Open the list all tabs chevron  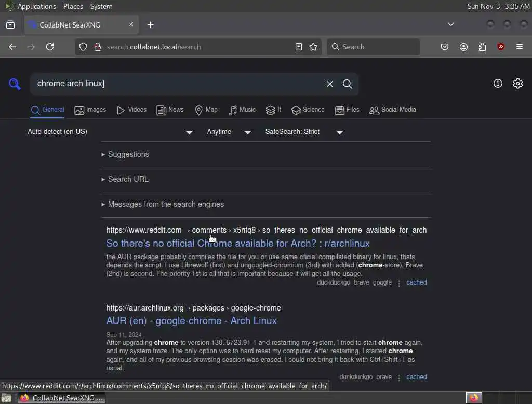click(x=450, y=24)
